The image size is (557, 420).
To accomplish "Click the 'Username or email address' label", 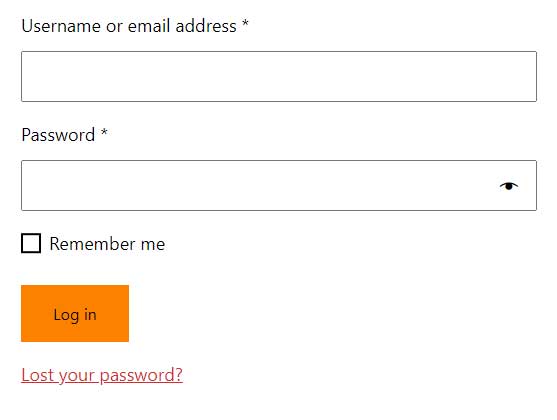I will point(129,26).
